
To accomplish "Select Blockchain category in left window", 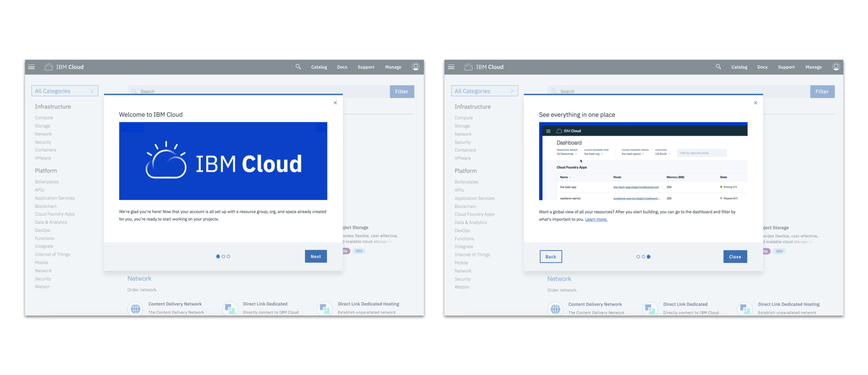I will click(x=45, y=206).
